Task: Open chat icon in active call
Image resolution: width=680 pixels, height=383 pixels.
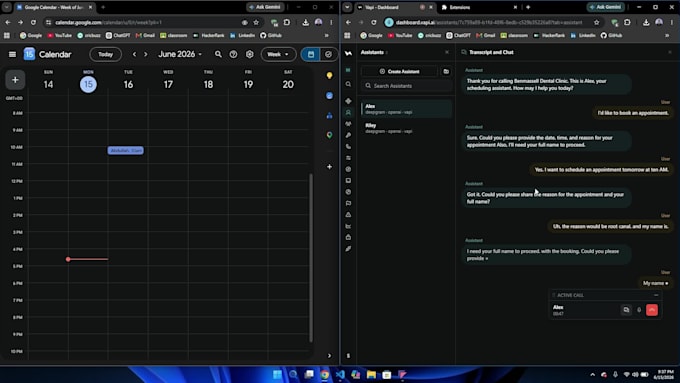Action: pos(626,310)
